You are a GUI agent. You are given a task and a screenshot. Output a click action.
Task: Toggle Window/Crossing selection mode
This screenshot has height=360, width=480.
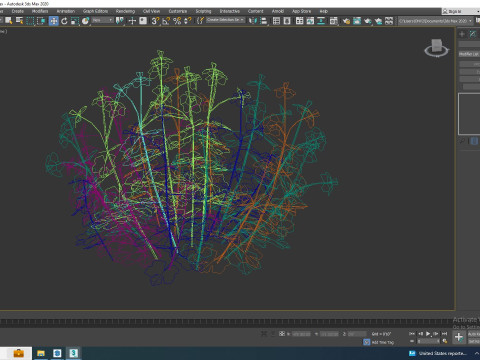point(41,21)
